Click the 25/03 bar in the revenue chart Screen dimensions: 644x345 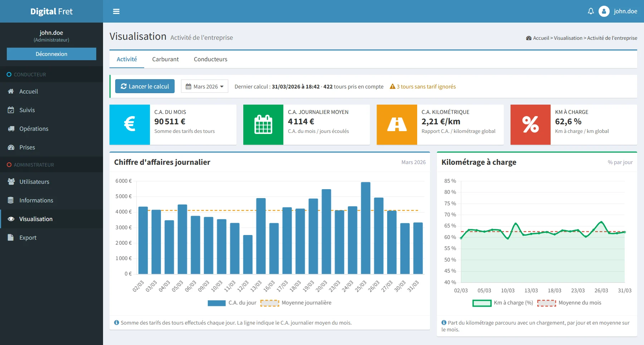(x=366, y=228)
